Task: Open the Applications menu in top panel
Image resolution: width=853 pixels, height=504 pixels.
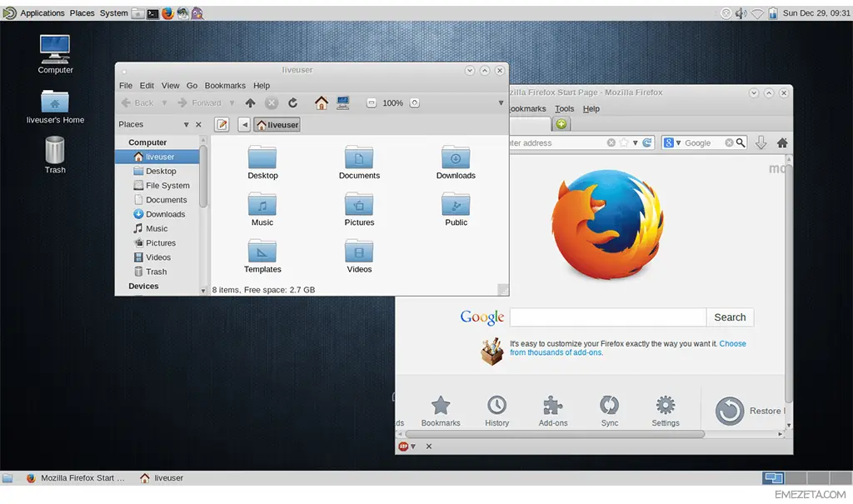Action: (x=42, y=13)
